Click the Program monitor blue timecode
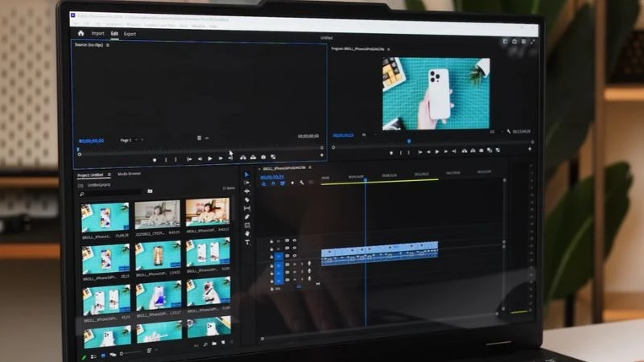This screenshot has width=644, height=362. 344,135
